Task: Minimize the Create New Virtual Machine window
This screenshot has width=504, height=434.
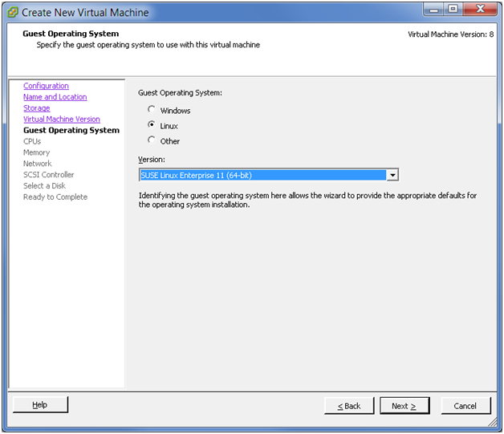Action: pyautogui.click(x=434, y=10)
